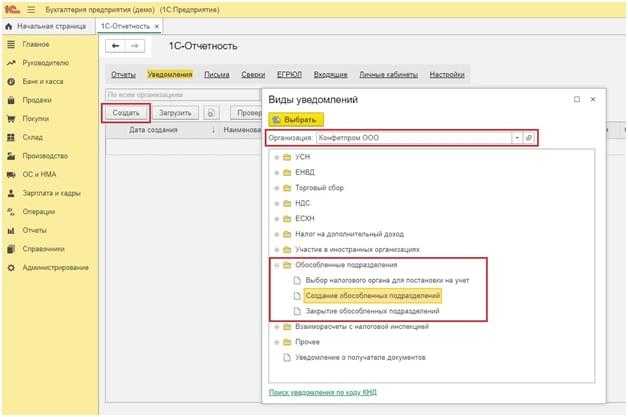Screen dimensions: 628x417
Task: Open the Организация dropdown arrow
Action: (x=517, y=138)
